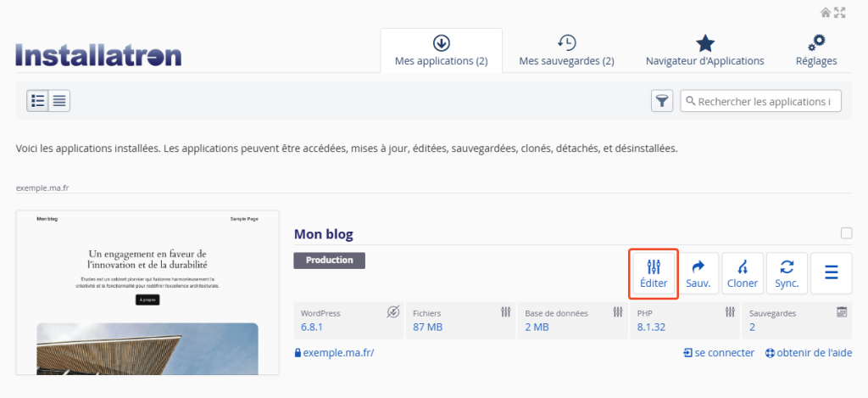This screenshot has height=398, width=868.
Task: Click the WordPress auto-update disabled icon
Action: click(x=392, y=312)
